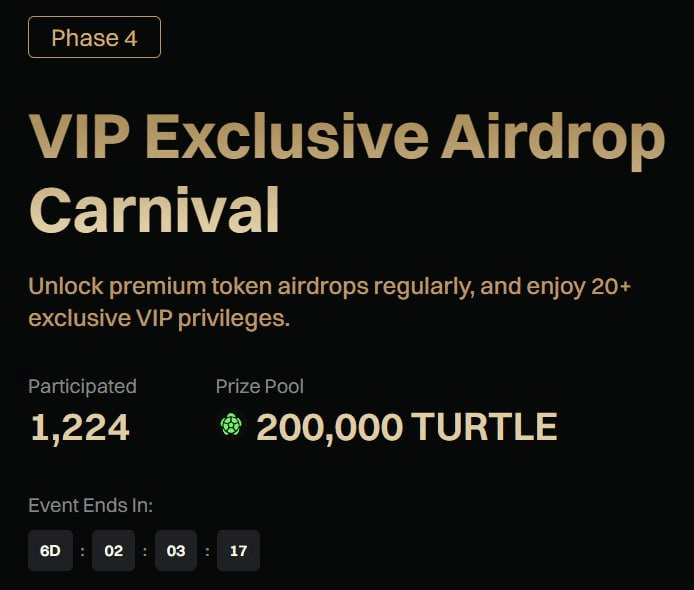Click the "Prize Pool" label
The width and height of the screenshot is (694, 590).
260,386
